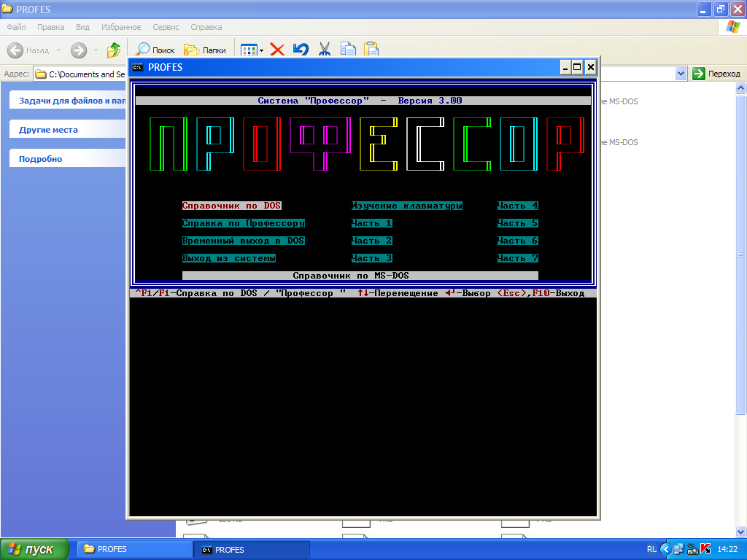Click the Explorer vertical scrollbar down arrow

point(740,532)
